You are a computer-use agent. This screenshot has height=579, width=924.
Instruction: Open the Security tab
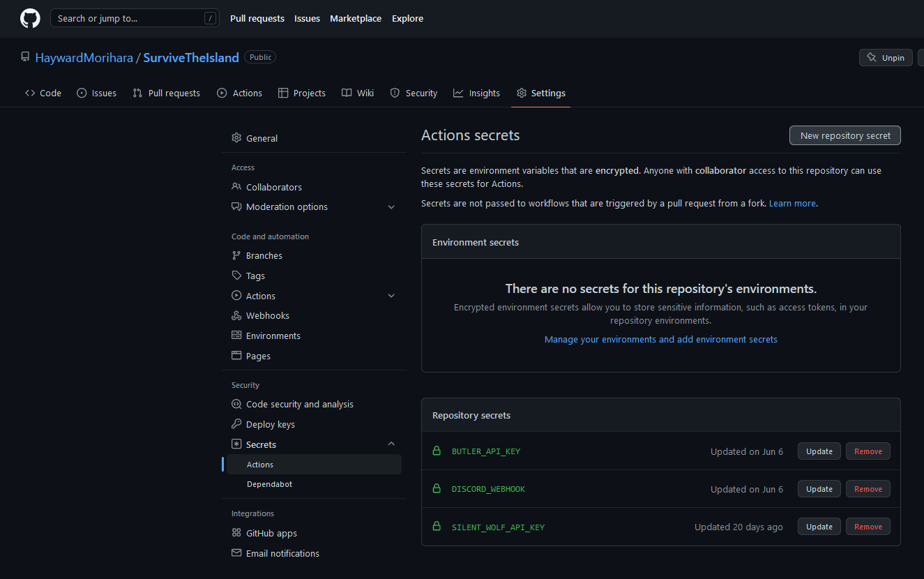click(x=414, y=93)
